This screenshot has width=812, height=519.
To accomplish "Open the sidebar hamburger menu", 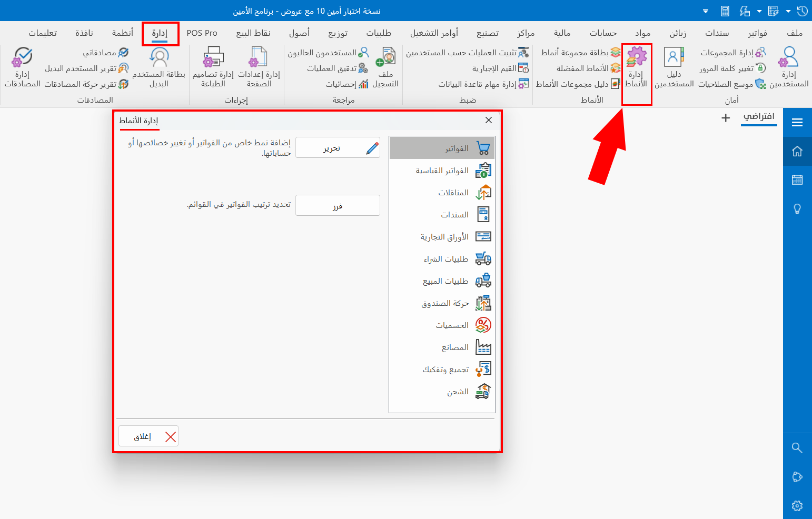I will [x=797, y=123].
